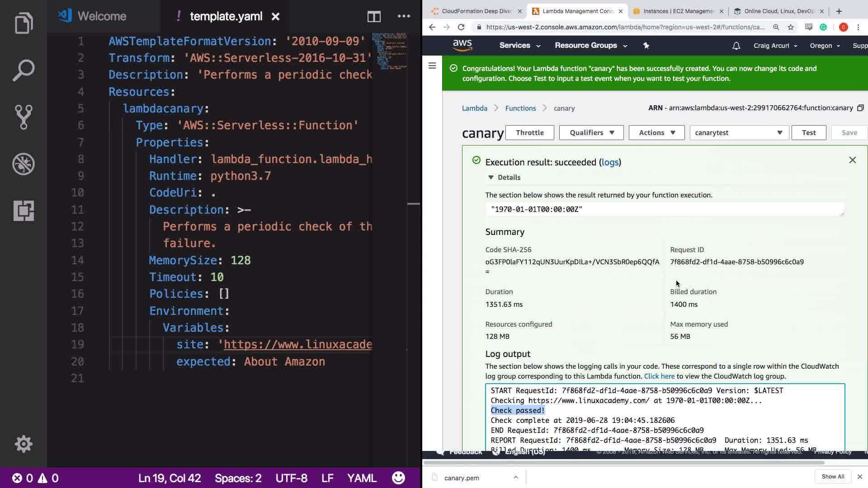The height and width of the screenshot is (488, 868).
Task: Open the AWS notifications bell
Action: [x=736, y=46]
